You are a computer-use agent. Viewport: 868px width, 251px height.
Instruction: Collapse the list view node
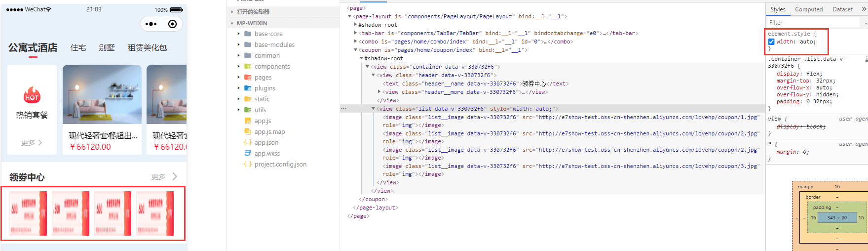pos(373,109)
